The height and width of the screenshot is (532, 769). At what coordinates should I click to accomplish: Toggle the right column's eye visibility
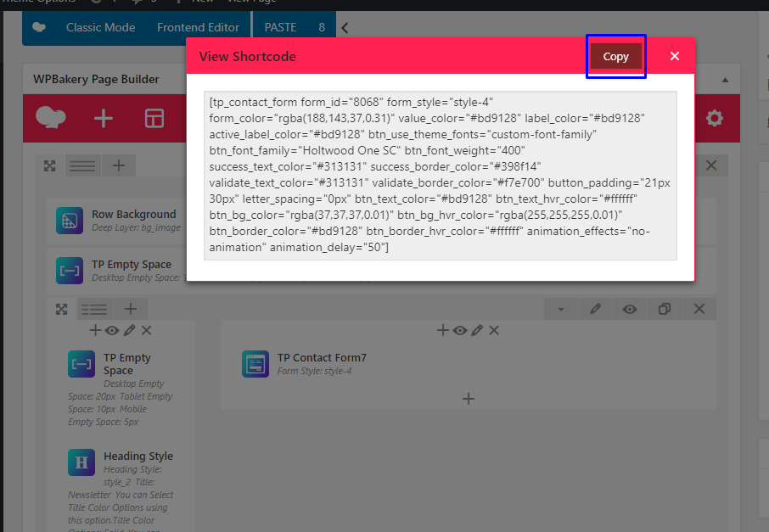[460, 330]
